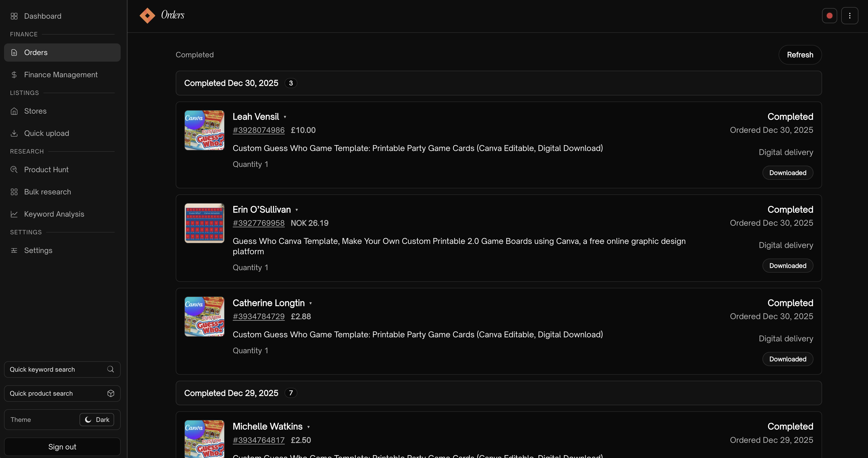Open Dashboard from sidebar

coord(42,16)
